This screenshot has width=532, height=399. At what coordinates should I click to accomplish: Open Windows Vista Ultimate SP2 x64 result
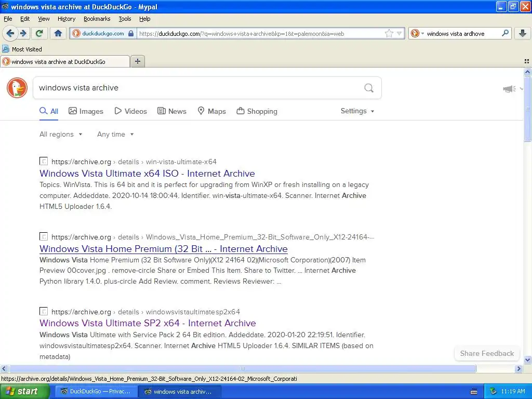pyautogui.click(x=148, y=323)
